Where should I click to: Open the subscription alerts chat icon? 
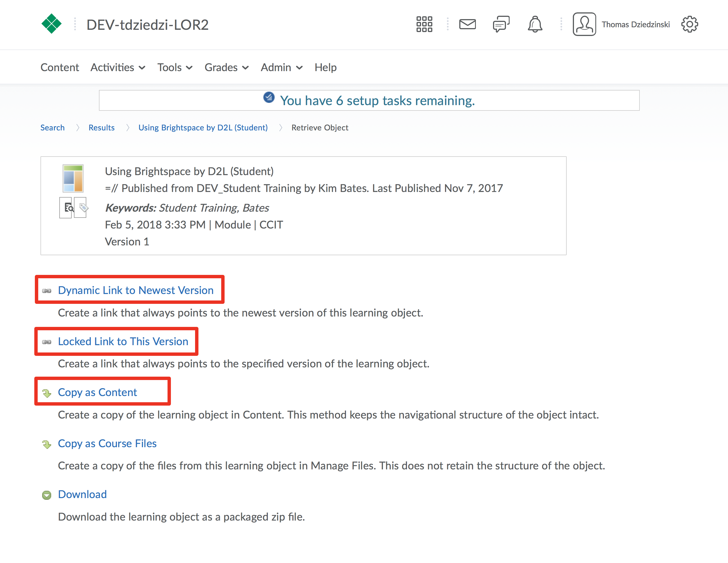click(x=501, y=24)
